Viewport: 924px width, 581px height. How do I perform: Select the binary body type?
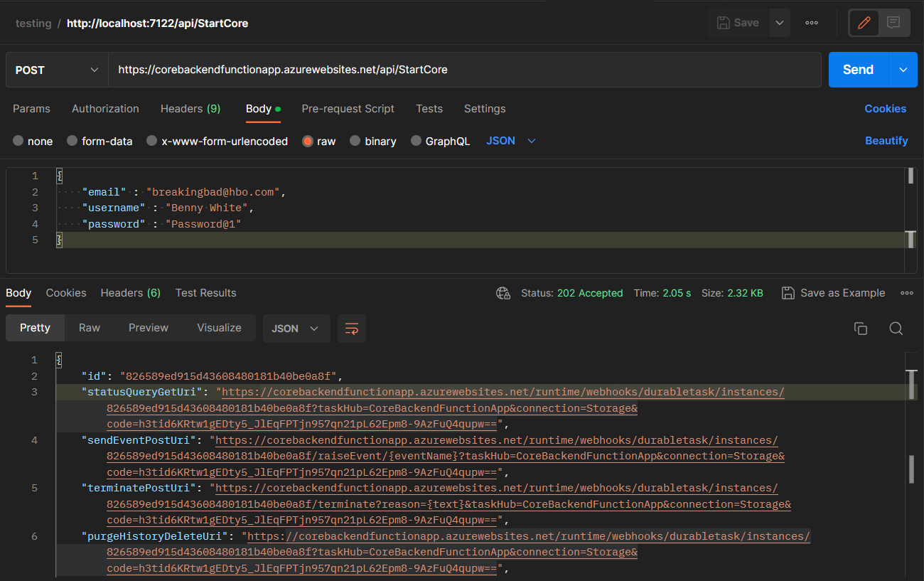(373, 141)
